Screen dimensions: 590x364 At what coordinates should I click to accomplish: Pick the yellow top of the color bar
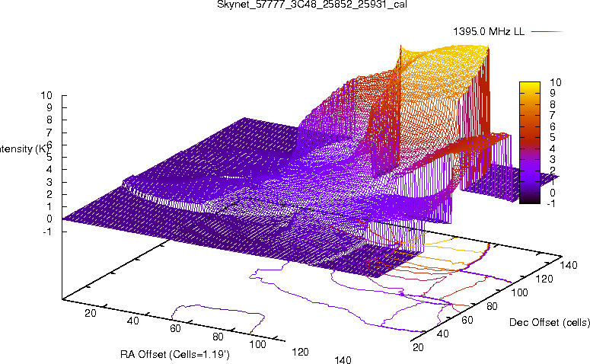[x=530, y=85]
